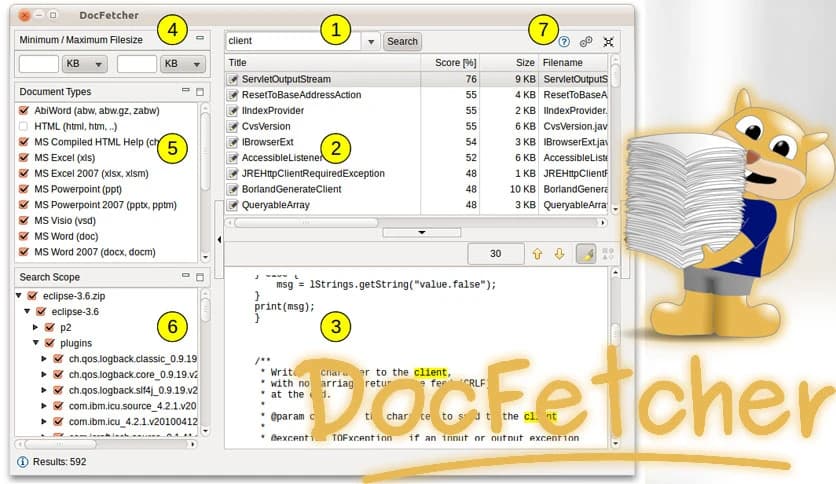836x484 pixels.
Task: Click the minimum filesize input box
Action: point(39,64)
